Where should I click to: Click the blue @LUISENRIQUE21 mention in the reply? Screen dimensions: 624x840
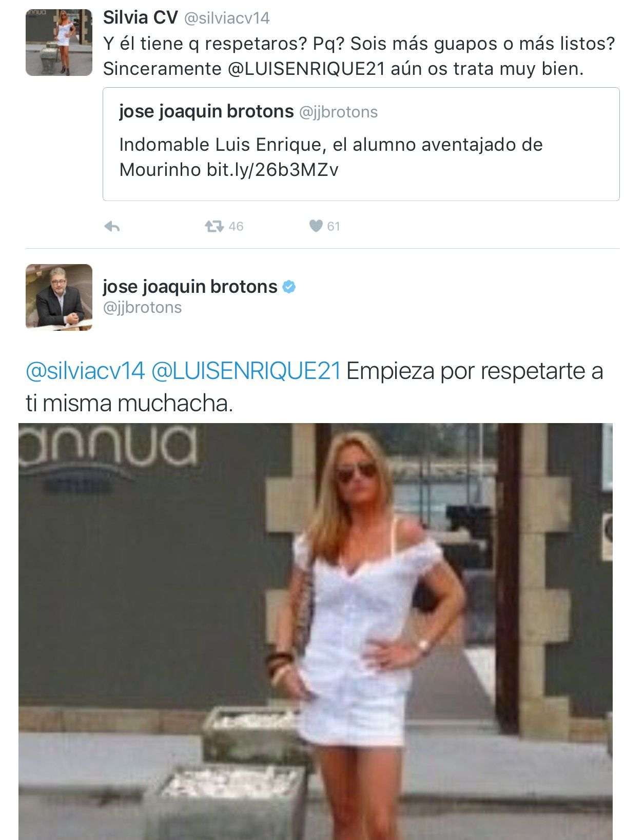(x=246, y=371)
